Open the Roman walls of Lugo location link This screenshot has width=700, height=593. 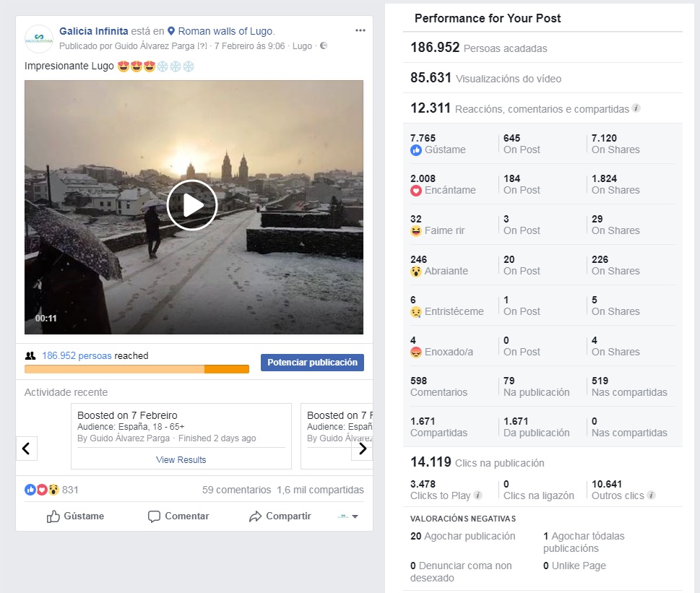(x=225, y=31)
